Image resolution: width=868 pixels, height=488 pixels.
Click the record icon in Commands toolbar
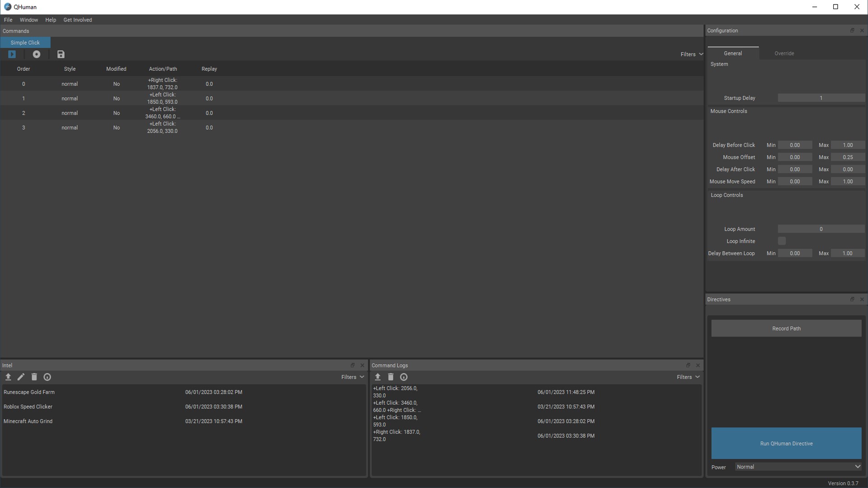(37, 54)
